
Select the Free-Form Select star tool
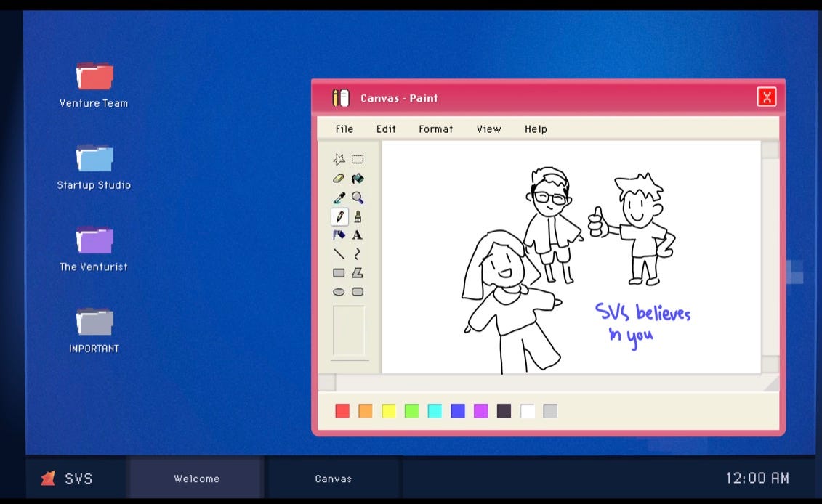[339, 159]
